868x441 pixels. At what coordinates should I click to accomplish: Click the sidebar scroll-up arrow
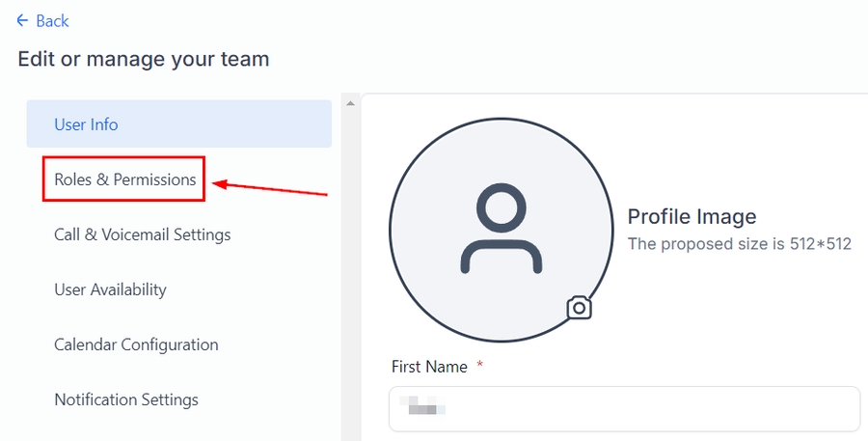(350, 103)
